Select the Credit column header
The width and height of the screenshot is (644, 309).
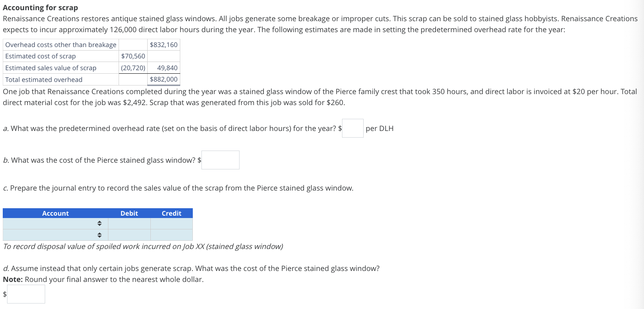171,213
